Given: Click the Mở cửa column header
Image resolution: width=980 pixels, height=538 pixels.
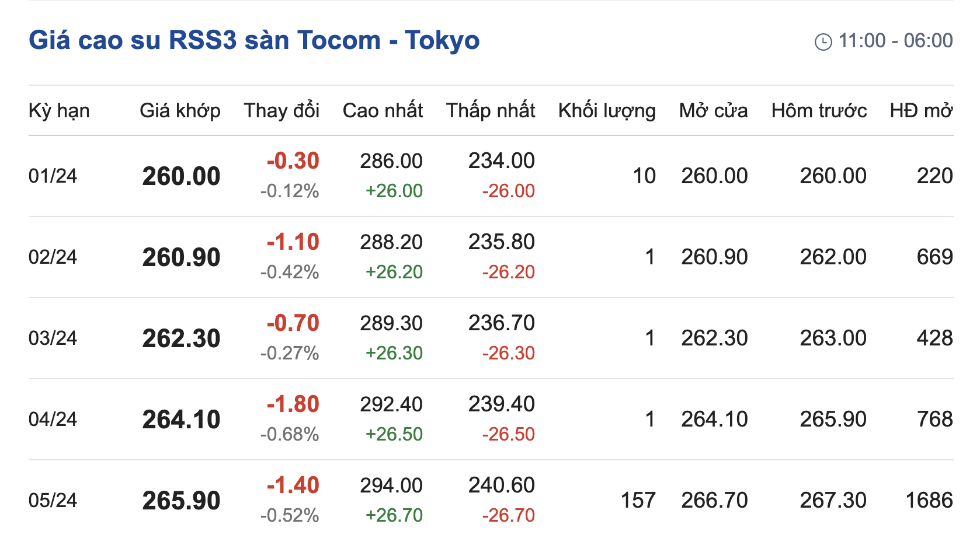Looking at the screenshot, I should tap(713, 110).
